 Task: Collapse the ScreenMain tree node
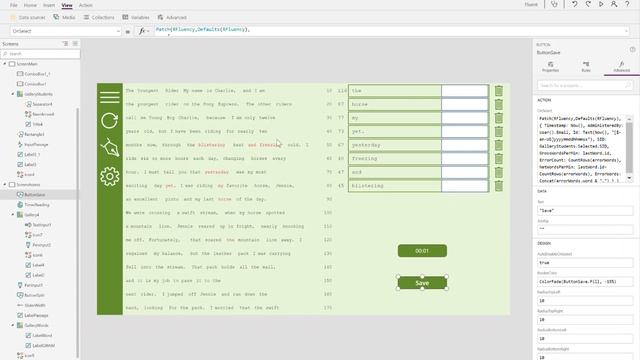pyautogui.click(x=5, y=64)
